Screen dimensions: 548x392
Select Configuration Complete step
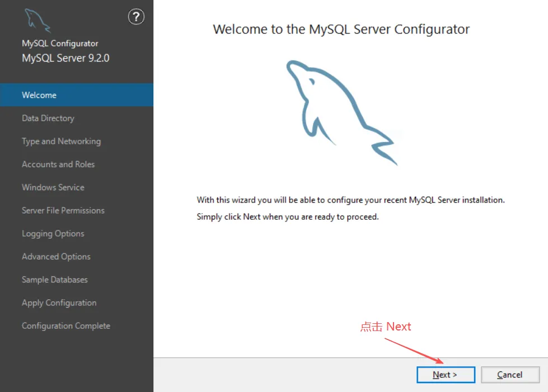pyautogui.click(x=77, y=325)
